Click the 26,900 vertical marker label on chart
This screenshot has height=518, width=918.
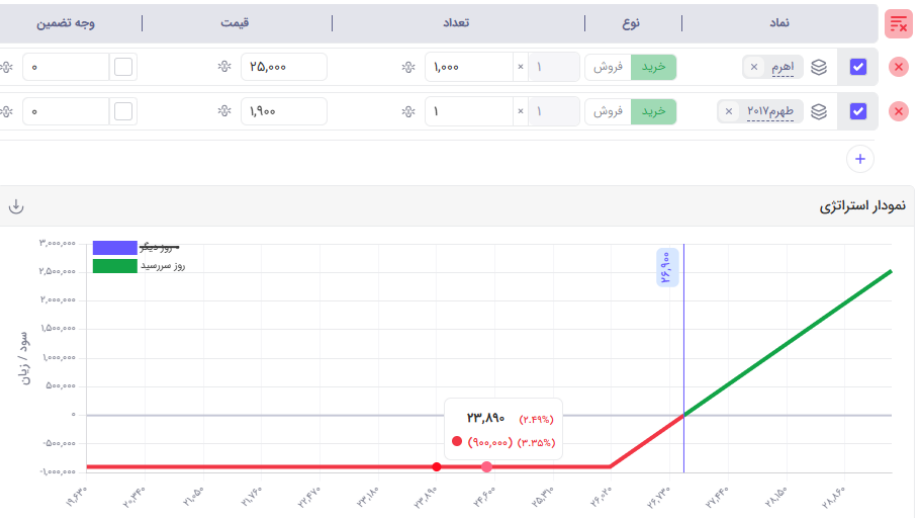pos(667,267)
